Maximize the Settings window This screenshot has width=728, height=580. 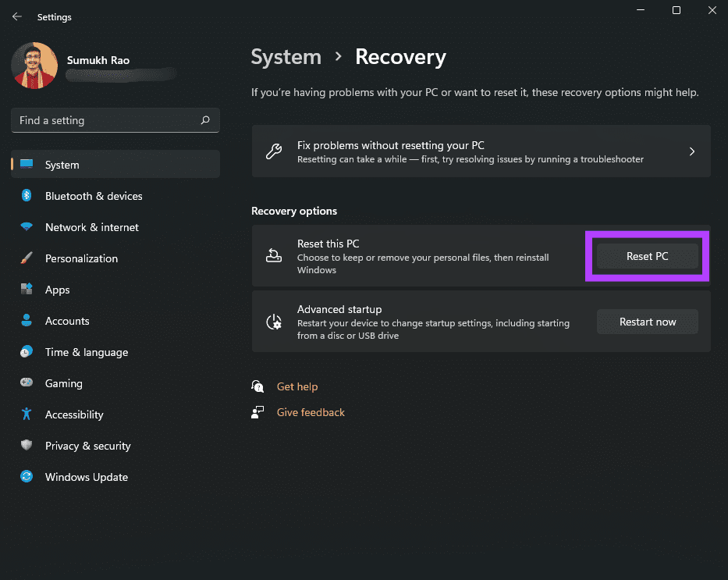(x=677, y=9)
